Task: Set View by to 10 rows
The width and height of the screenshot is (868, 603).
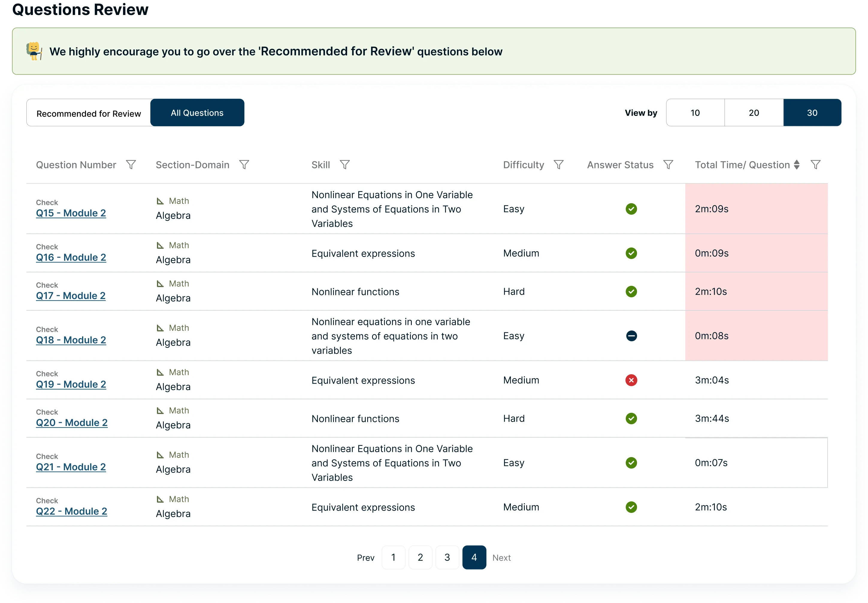Action: 695,113
